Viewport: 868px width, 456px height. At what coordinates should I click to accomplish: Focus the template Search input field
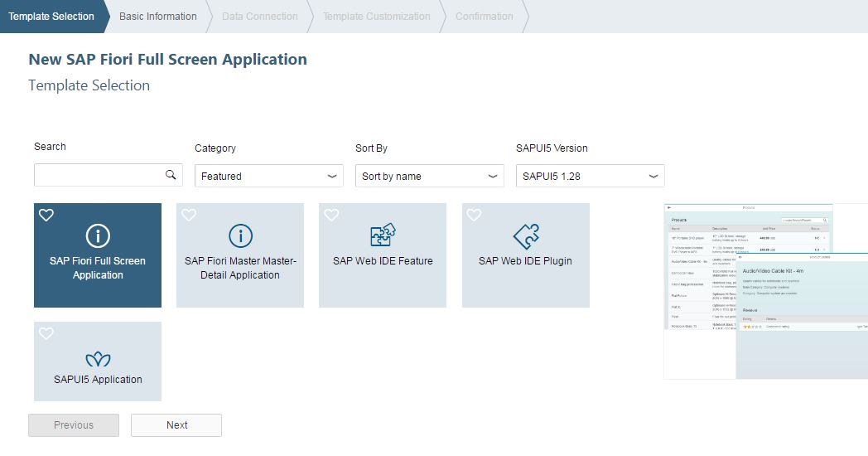(99, 175)
